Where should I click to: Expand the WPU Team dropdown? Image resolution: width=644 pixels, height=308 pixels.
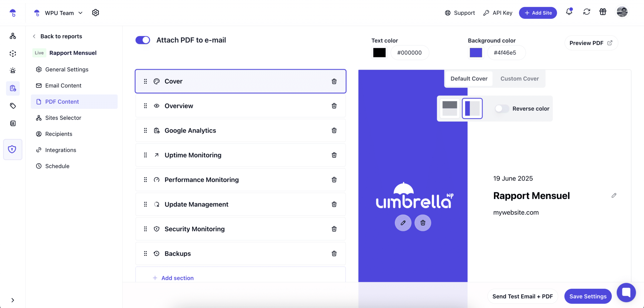click(x=80, y=13)
